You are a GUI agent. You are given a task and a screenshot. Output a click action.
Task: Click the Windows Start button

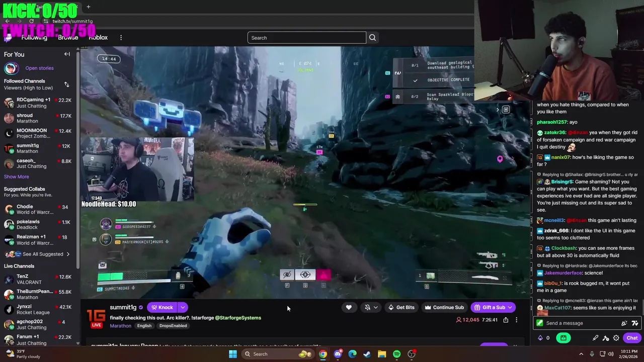tap(232, 354)
